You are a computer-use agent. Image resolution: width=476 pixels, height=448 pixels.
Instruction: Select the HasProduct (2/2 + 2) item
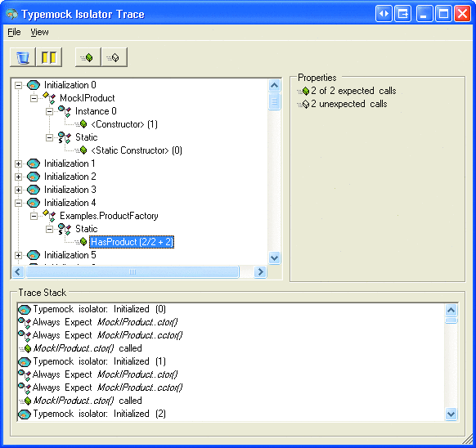[132, 242]
